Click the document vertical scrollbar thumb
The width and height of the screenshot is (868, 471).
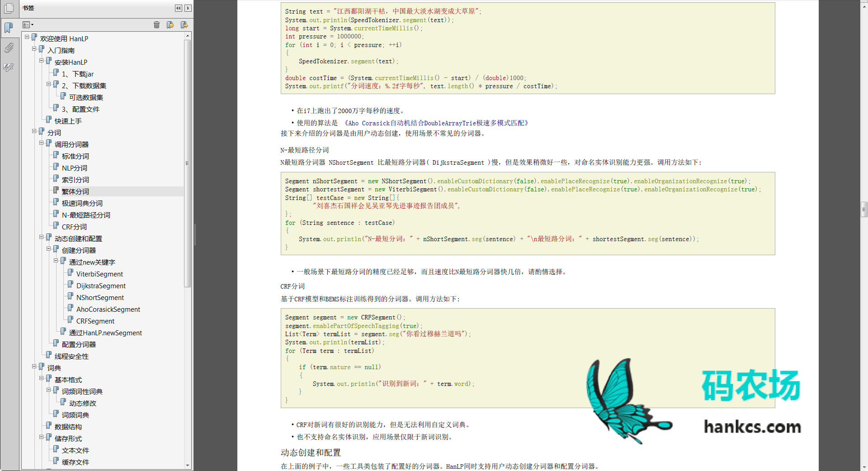(x=864, y=210)
